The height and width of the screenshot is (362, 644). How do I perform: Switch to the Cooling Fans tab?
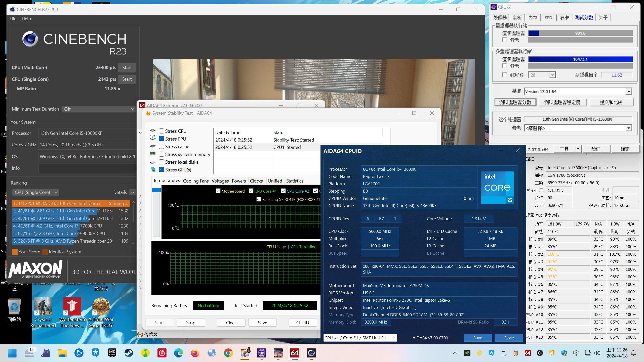(196, 181)
